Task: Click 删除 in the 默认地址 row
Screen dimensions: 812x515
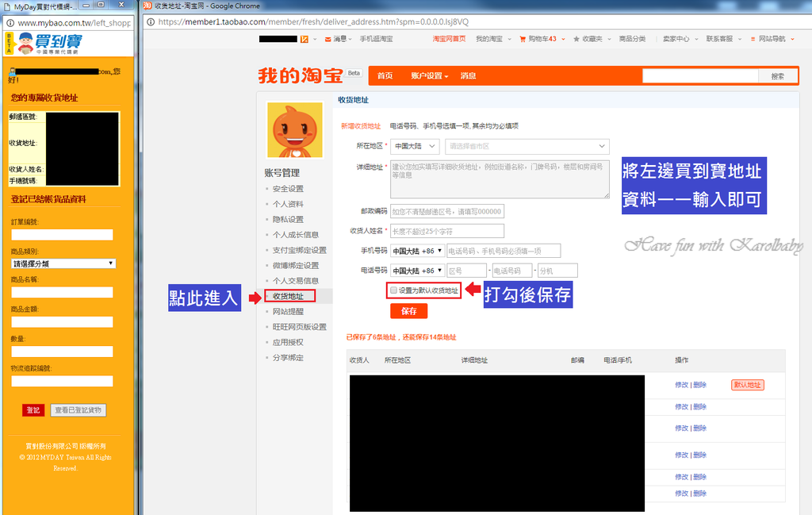Action: 699,385
